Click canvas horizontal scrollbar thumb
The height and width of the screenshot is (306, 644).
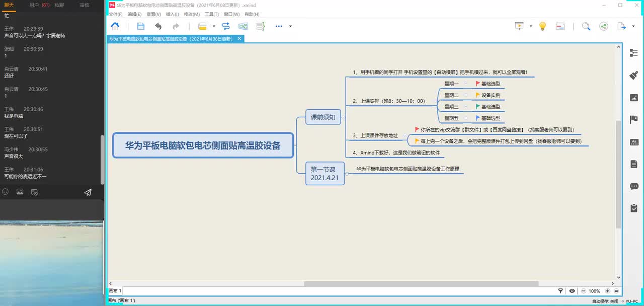421,283
